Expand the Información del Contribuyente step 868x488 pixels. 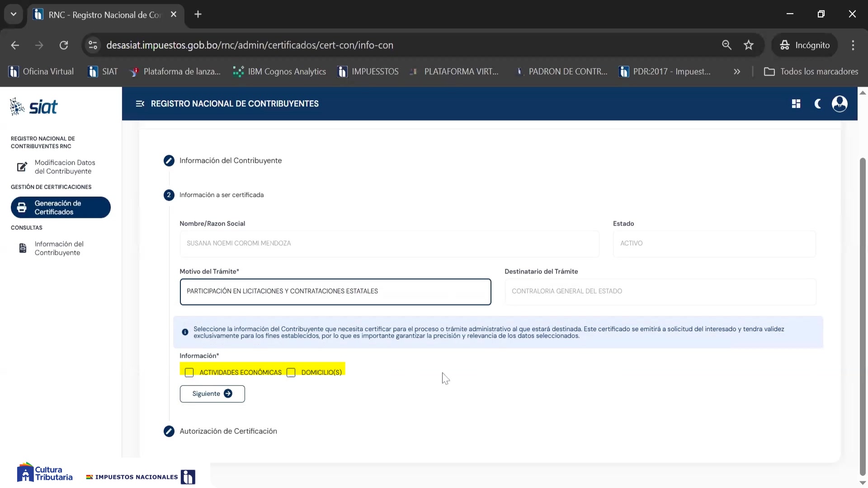[223, 160]
